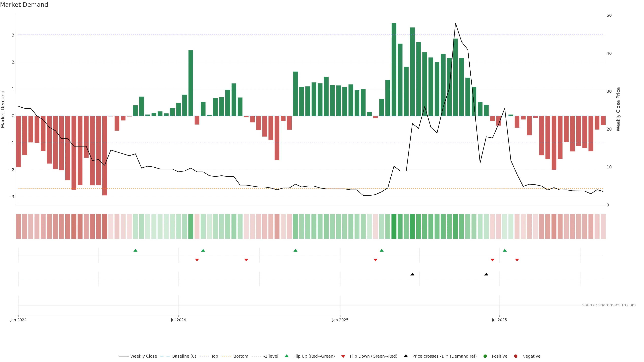Click the first green flip-up marker

click(x=136, y=250)
